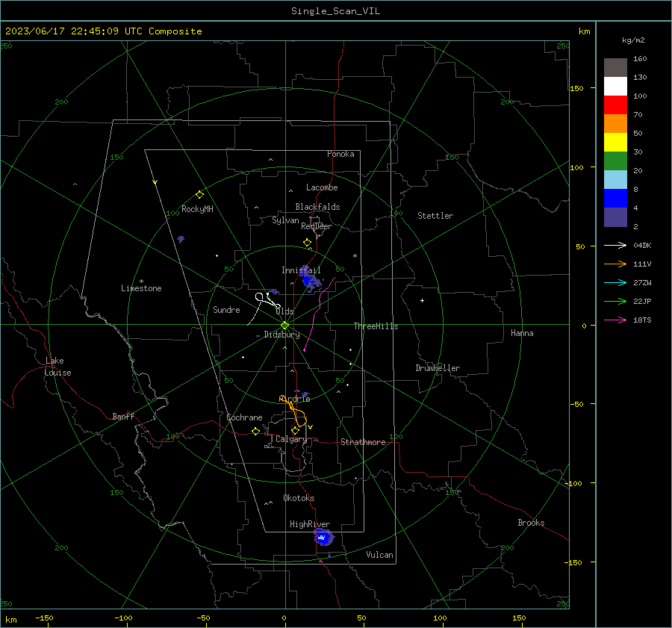Click the orange 111V track arrow
672x628 pixels.
(x=615, y=264)
